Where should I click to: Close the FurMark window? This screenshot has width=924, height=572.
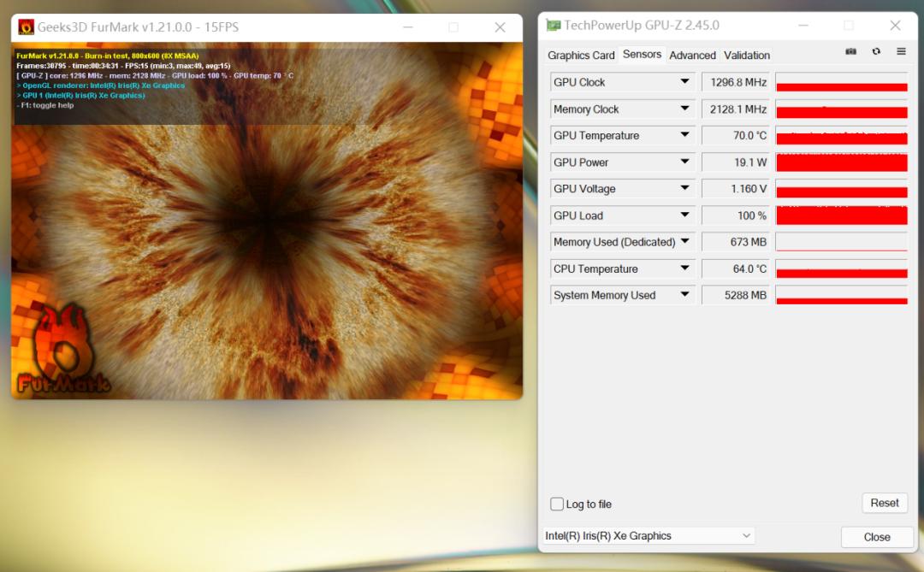point(500,27)
